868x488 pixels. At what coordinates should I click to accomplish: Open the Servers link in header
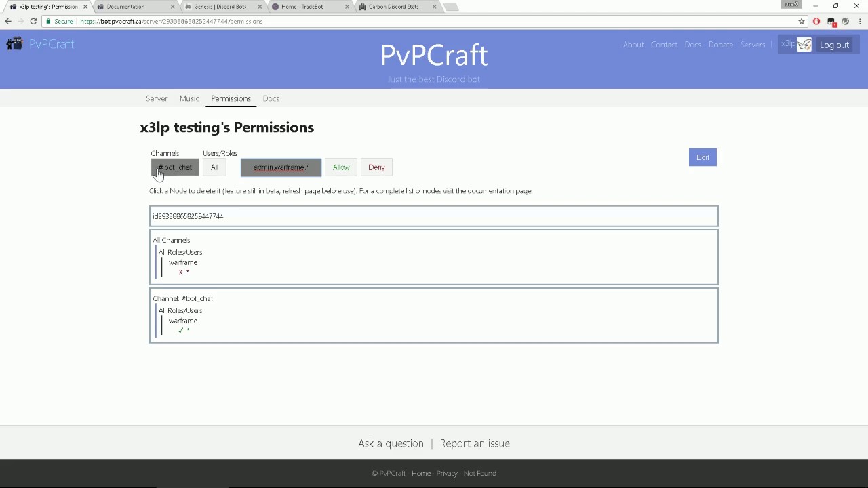(753, 45)
